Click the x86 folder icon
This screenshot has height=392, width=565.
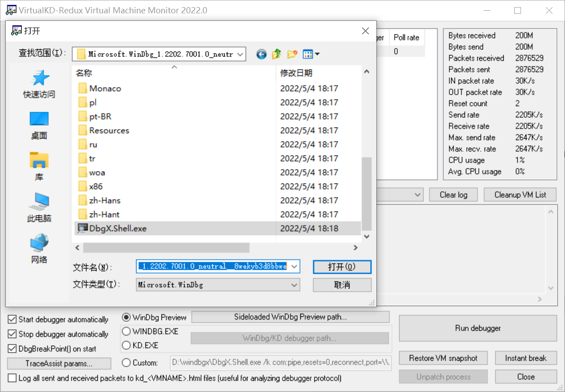click(82, 187)
